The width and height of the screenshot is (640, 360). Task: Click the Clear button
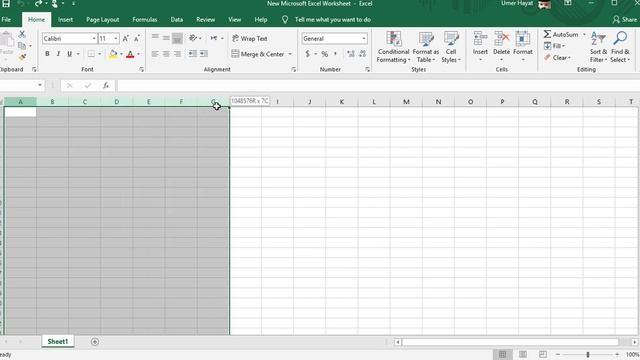coord(557,58)
